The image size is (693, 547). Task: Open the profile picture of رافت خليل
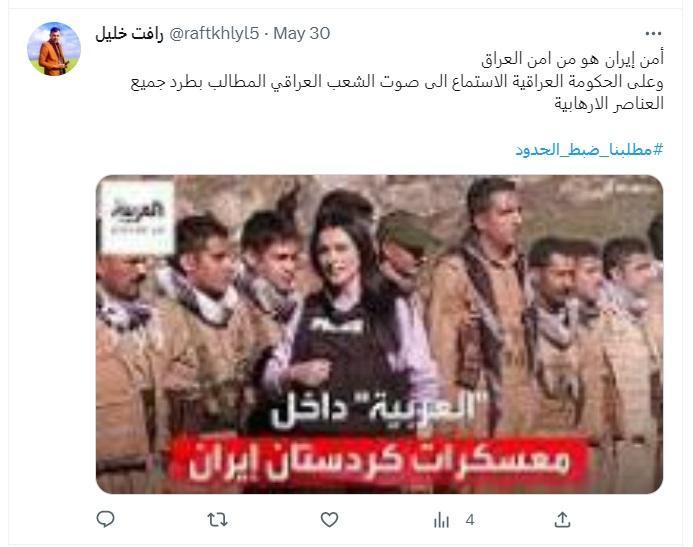54,49
